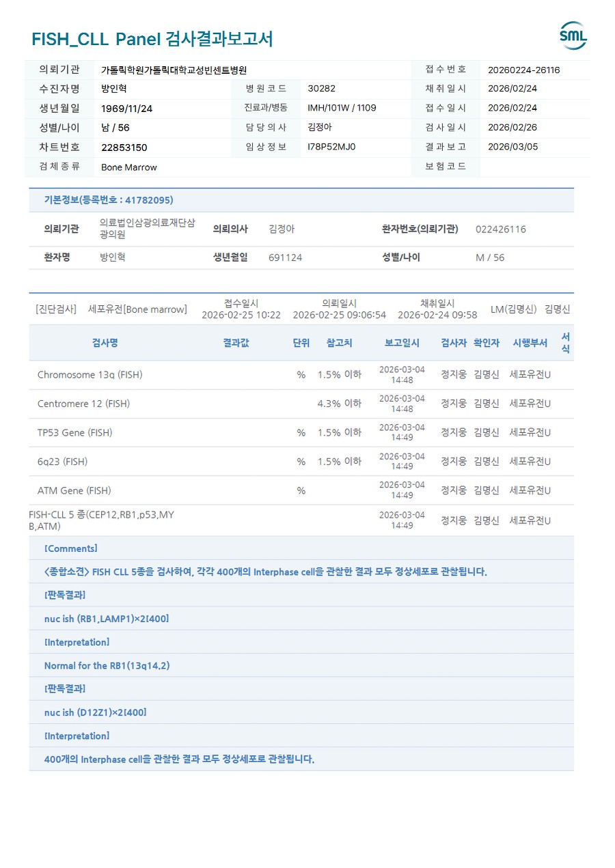Screen dimensions: 615x868
Task: Select row FISH-CLL 5 종(CEP12,RB1,p53,MYB,ATM)
Action: [301, 520]
